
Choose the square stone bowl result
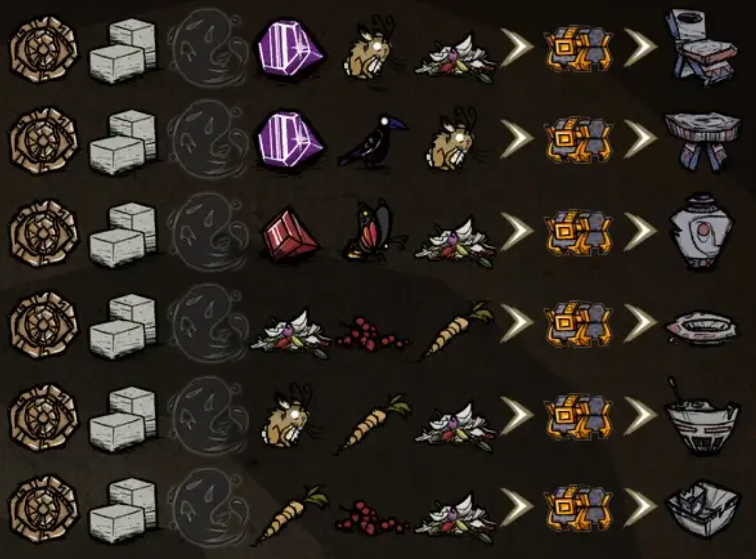pos(702,508)
